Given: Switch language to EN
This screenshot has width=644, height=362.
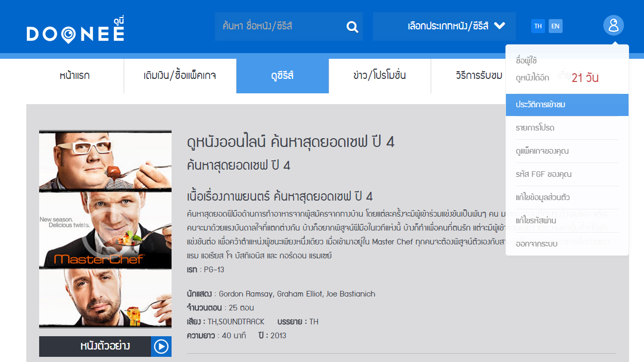Looking at the screenshot, I should coord(555,26).
